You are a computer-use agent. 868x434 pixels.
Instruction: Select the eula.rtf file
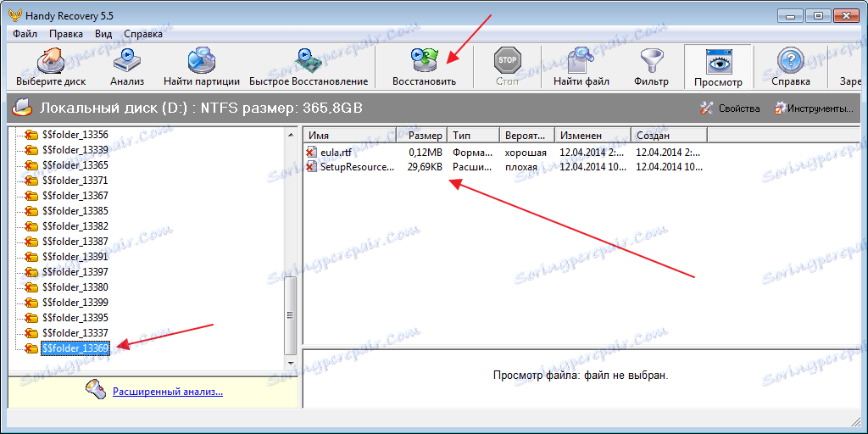(x=336, y=153)
